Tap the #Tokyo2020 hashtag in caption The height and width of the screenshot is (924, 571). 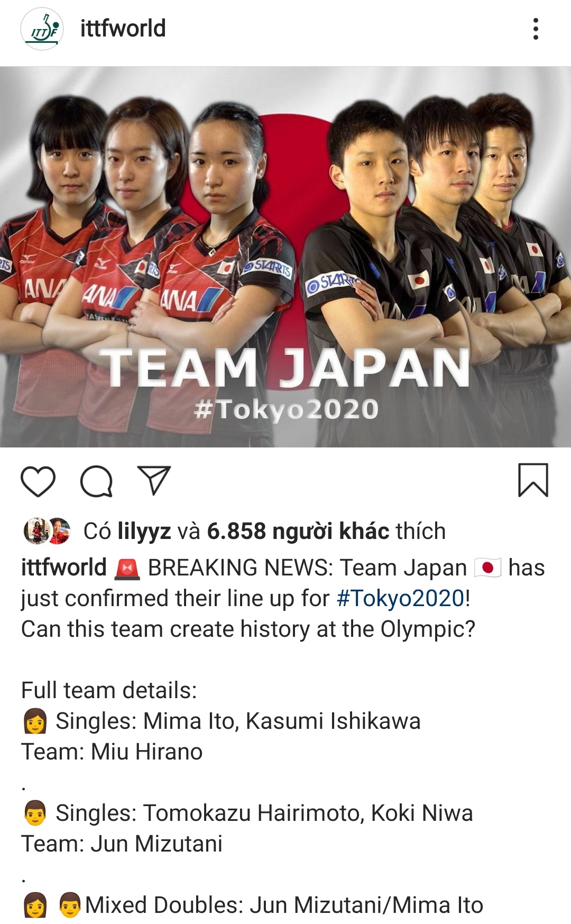(401, 598)
